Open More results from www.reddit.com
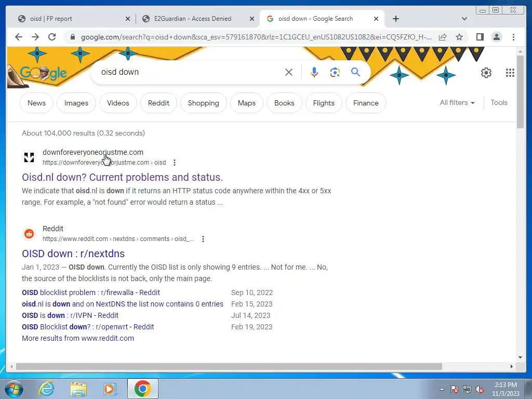This screenshot has width=532, height=399. [x=78, y=338]
